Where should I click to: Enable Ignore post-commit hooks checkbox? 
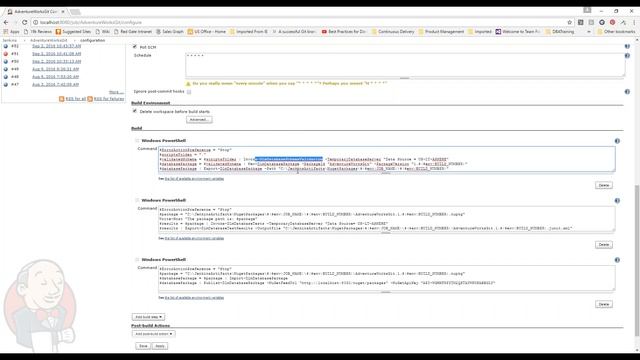(189, 92)
